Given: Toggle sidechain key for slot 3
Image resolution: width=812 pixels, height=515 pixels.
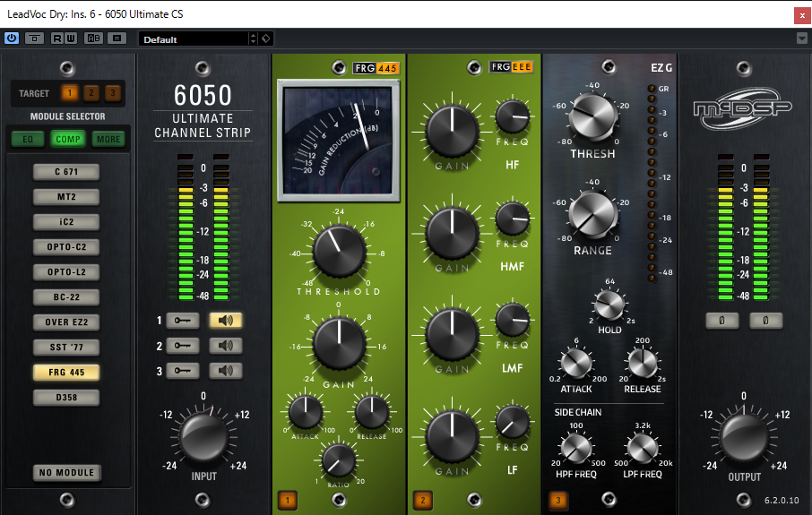Looking at the screenshot, I should 182,371.
